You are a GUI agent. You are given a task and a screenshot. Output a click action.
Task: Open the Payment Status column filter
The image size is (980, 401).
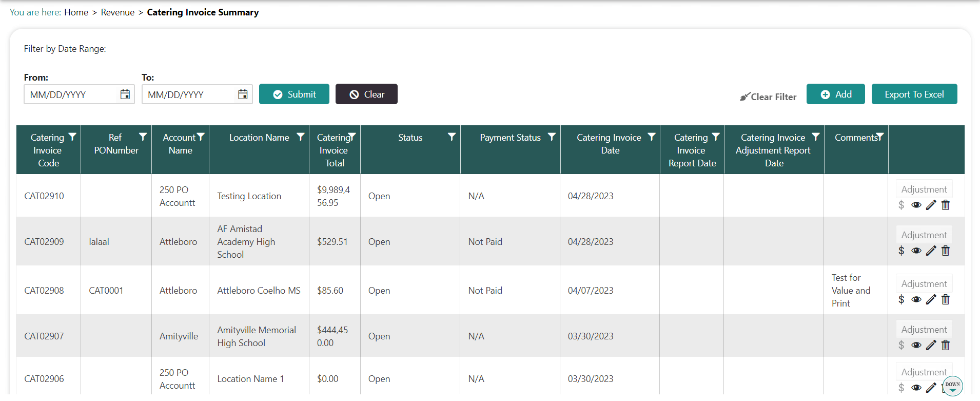552,137
